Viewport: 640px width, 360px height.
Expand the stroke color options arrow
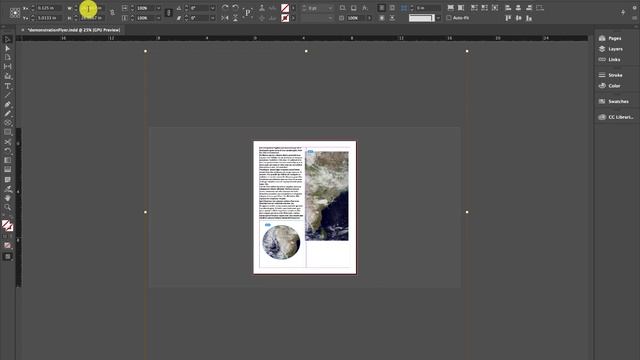293,18
